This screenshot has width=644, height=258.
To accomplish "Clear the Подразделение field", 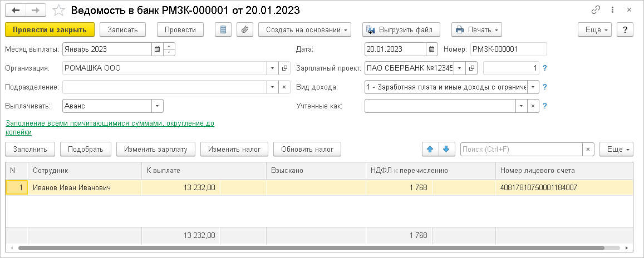I will pos(284,87).
